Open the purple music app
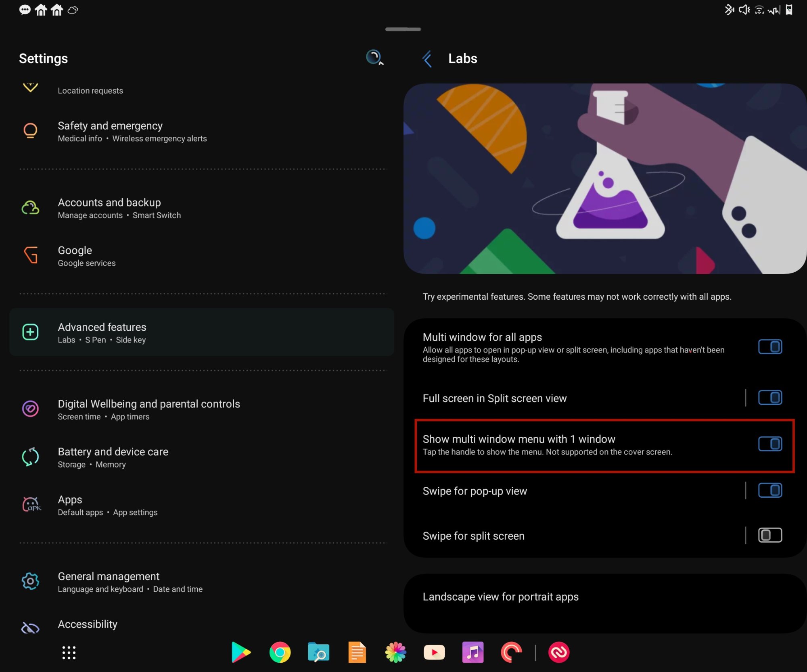 473,652
